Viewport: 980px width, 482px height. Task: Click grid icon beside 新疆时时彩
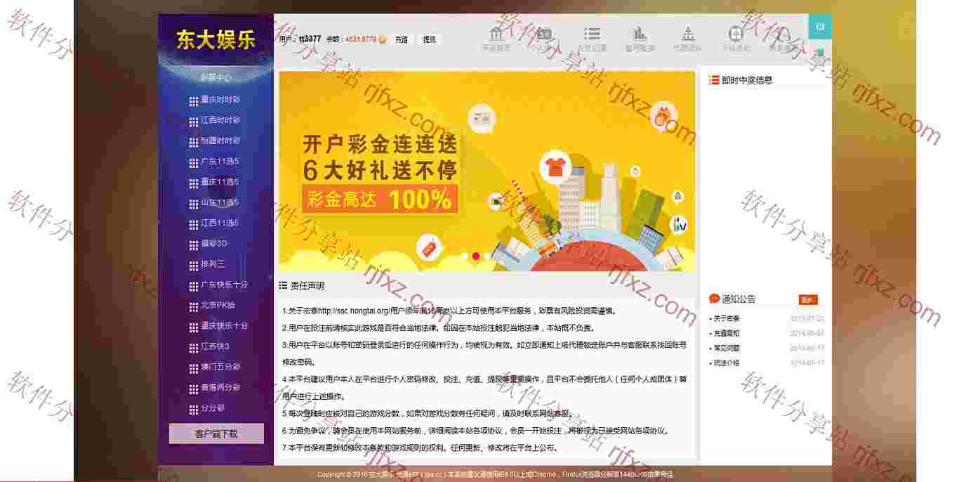point(194,141)
